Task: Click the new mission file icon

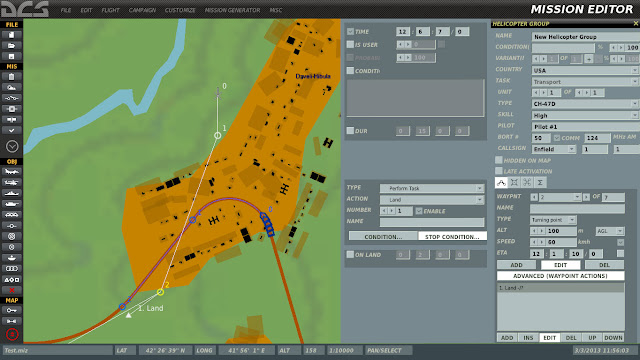Action: 11,35
